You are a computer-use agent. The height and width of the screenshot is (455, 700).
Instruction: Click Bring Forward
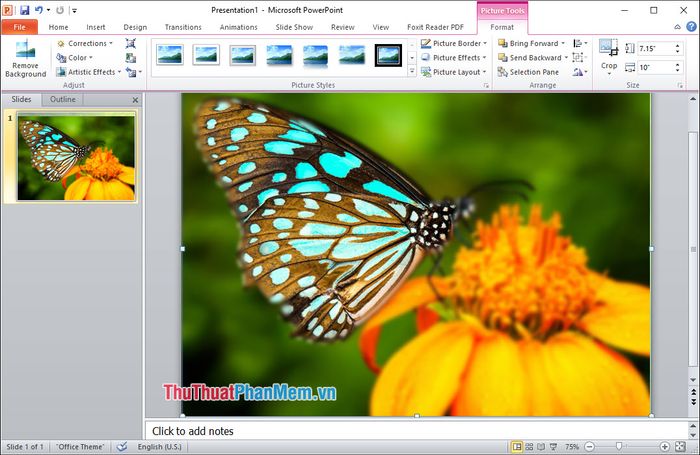(531, 43)
